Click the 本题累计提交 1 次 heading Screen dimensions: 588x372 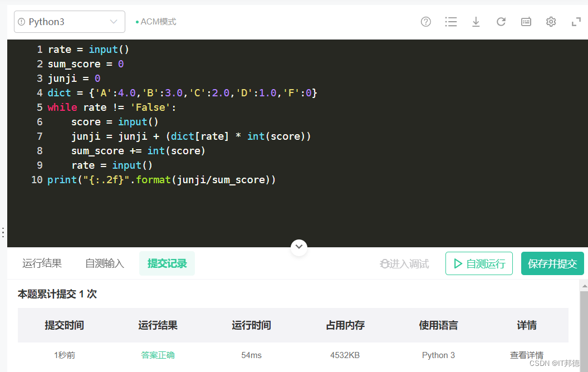click(57, 294)
